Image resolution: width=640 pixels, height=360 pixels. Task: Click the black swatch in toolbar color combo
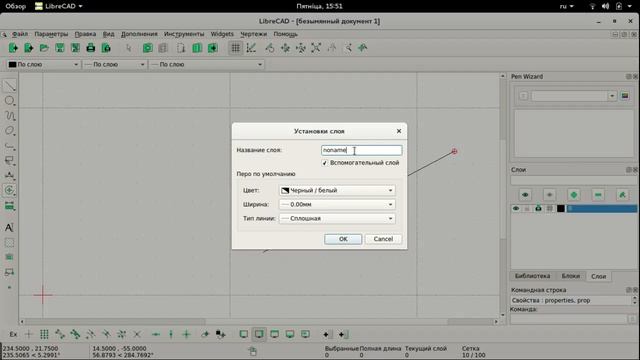point(12,64)
